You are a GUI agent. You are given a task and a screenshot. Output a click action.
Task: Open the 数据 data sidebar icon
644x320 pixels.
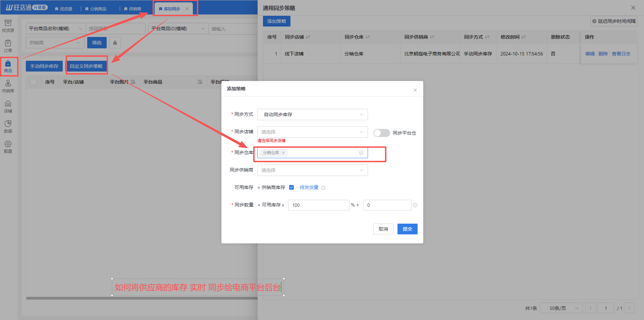(8, 127)
